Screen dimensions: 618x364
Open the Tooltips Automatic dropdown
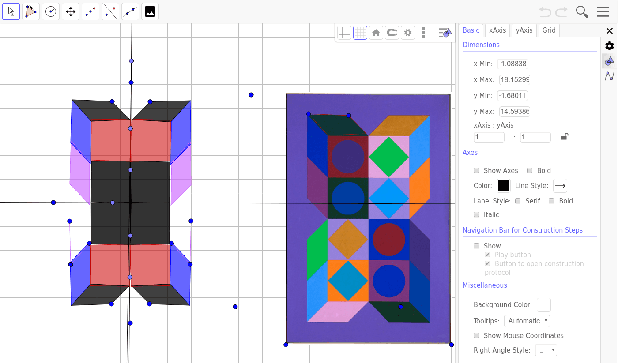pos(527,321)
